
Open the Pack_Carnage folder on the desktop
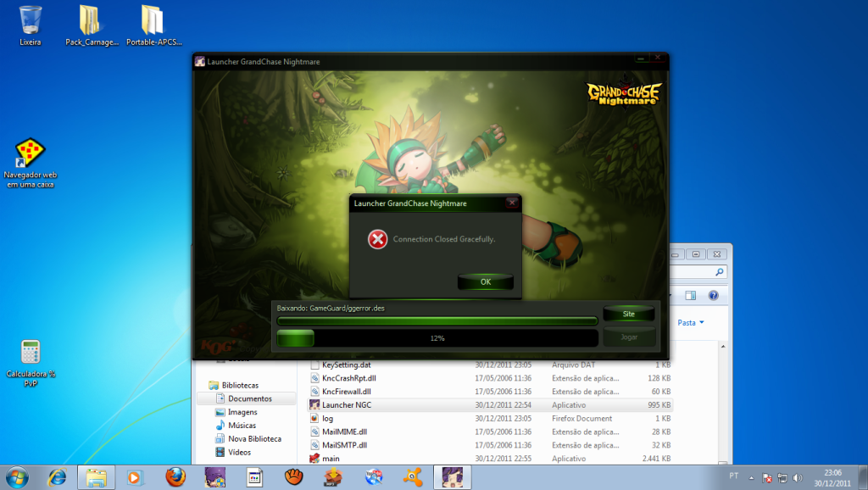coord(92,25)
